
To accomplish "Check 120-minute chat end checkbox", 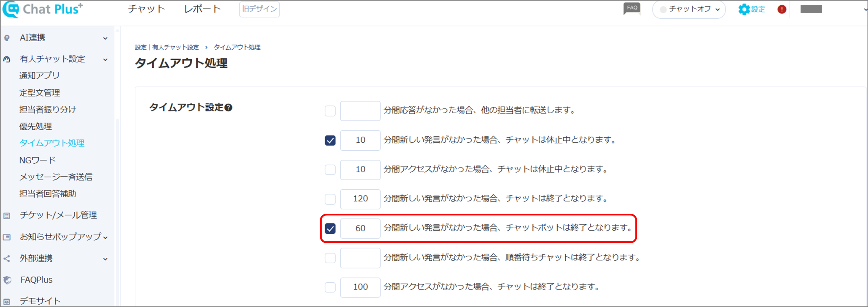I will point(330,199).
